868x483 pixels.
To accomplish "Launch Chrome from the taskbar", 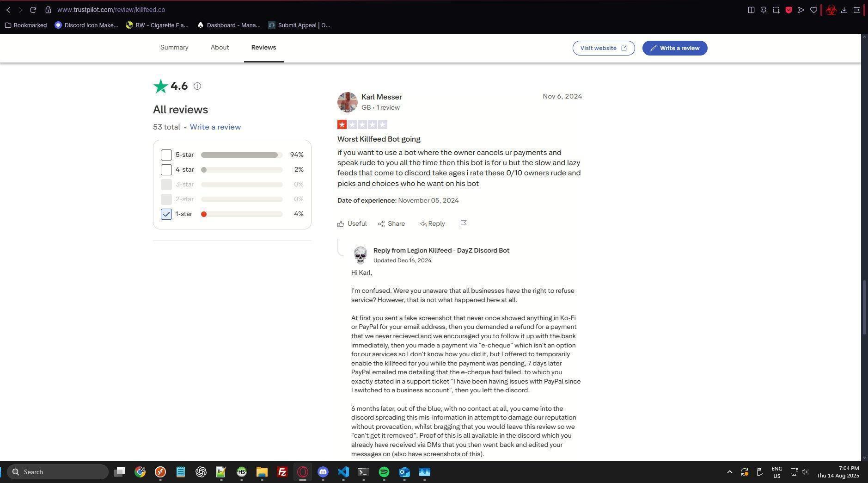I will (x=140, y=472).
